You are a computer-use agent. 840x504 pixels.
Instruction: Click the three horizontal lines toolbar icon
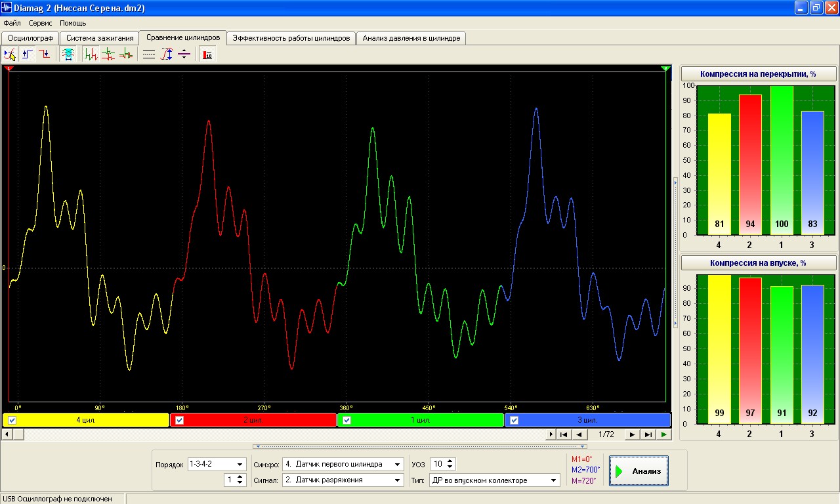point(149,54)
